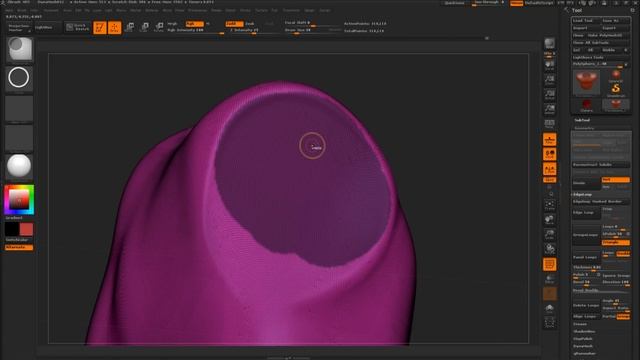The image size is (640, 360).
Task: Open the Alpha menu
Action: pyautogui.click(x=9, y=10)
